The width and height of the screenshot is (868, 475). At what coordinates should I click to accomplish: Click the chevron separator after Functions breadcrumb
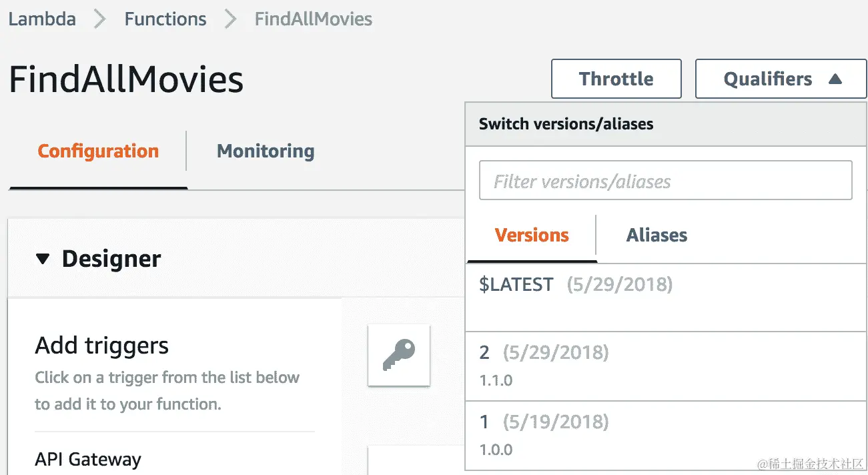tap(231, 19)
